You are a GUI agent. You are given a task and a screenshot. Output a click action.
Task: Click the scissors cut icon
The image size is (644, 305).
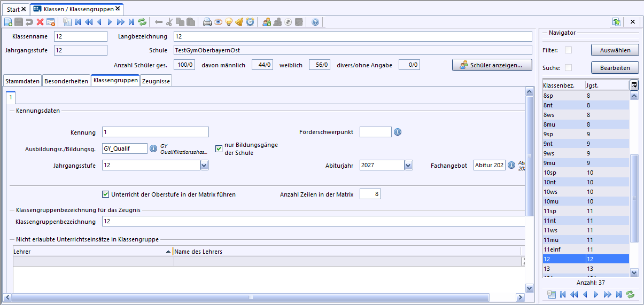tap(169, 22)
